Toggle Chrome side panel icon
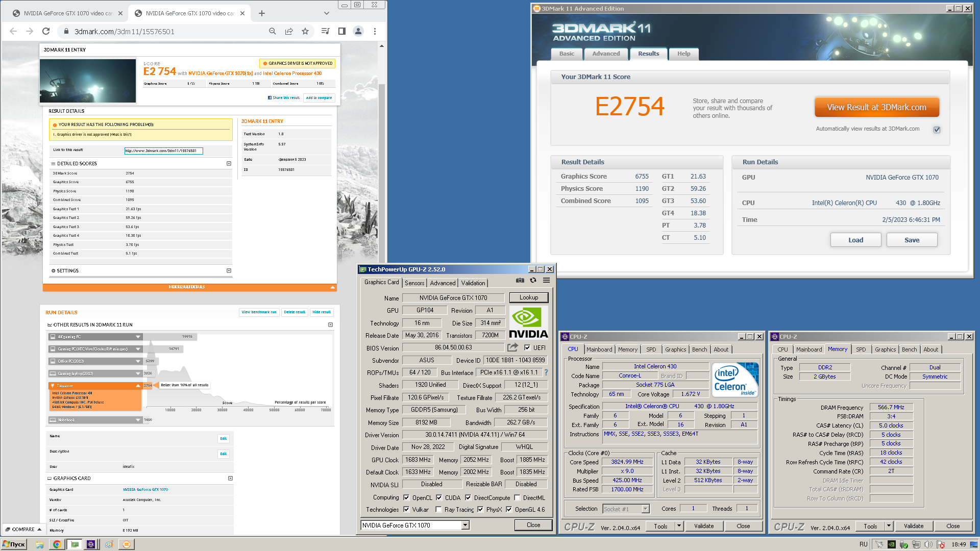The image size is (980, 551). click(x=342, y=31)
